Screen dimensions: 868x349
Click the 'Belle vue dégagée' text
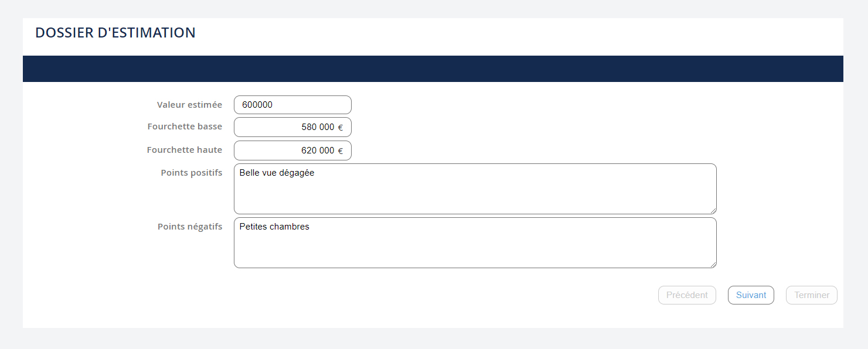[277, 173]
